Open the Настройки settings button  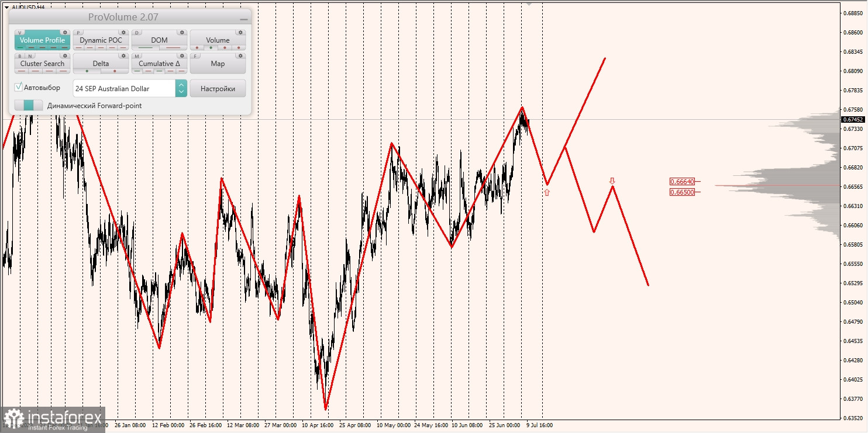coord(218,88)
